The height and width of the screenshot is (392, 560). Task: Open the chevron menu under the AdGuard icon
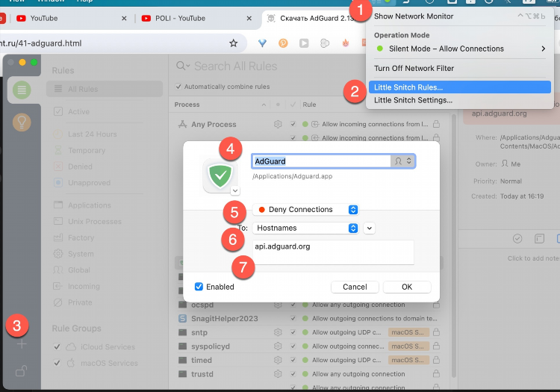pos(235,190)
